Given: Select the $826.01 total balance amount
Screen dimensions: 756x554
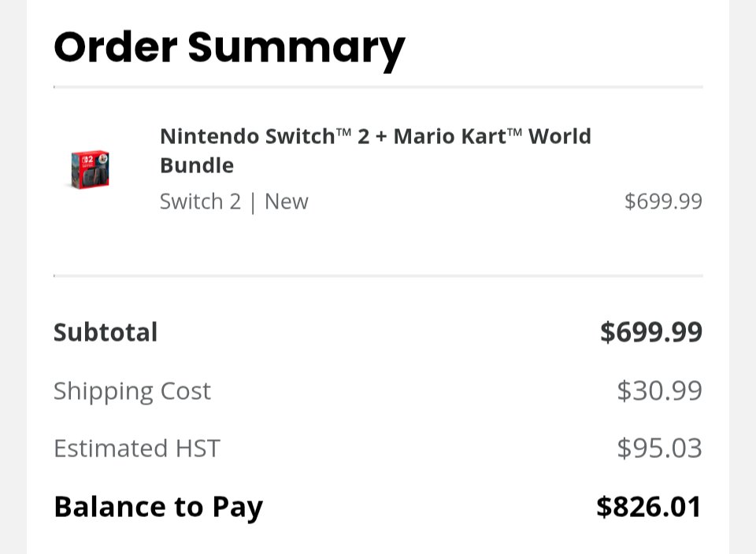Looking at the screenshot, I should pos(649,507).
